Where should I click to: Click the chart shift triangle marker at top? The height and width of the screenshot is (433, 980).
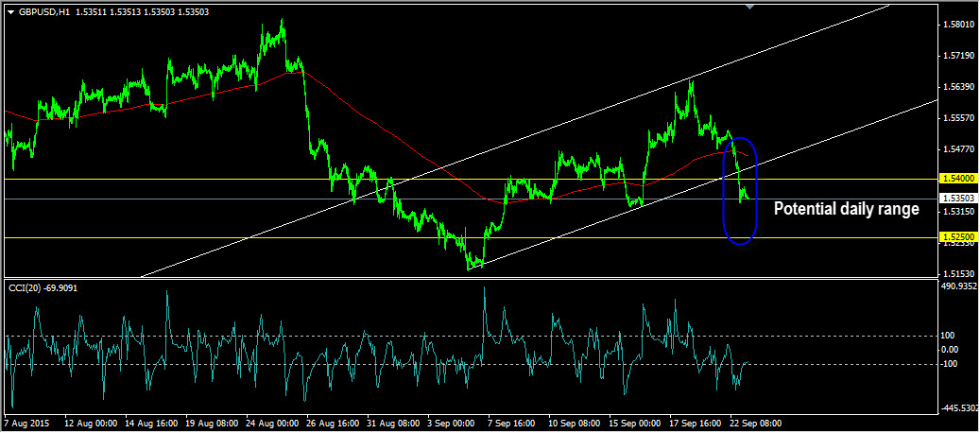[x=750, y=7]
